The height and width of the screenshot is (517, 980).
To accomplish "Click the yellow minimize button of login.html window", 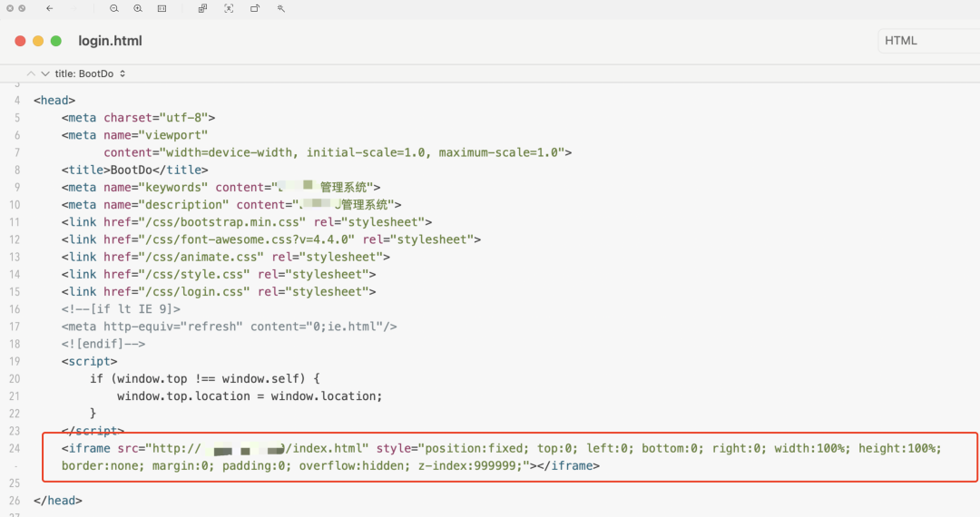I will tap(38, 41).
